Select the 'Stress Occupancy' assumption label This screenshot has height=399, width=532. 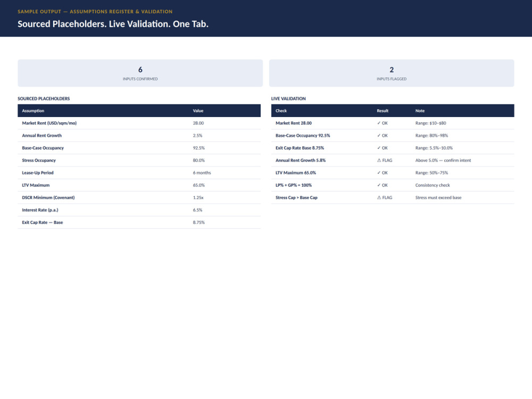39,161
